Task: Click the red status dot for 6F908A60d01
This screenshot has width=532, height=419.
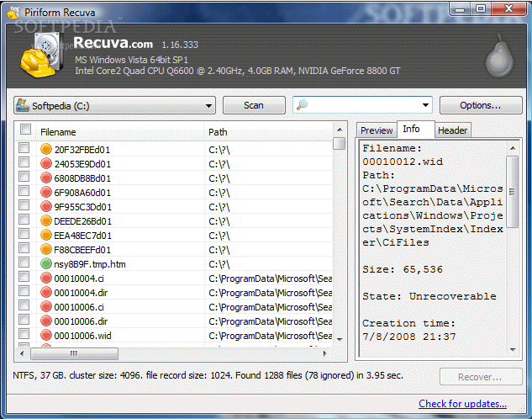Action: tap(45, 192)
